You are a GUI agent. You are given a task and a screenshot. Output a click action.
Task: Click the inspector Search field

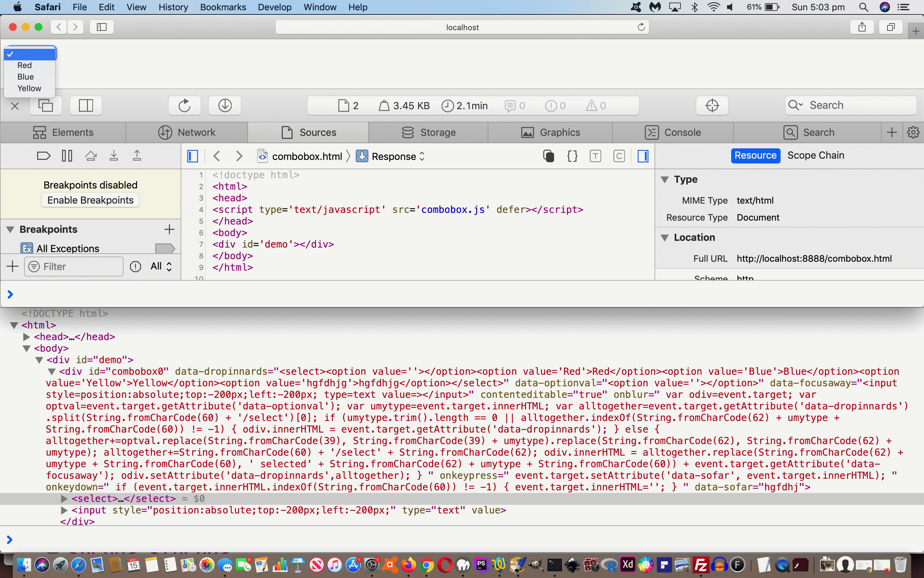(851, 106)
